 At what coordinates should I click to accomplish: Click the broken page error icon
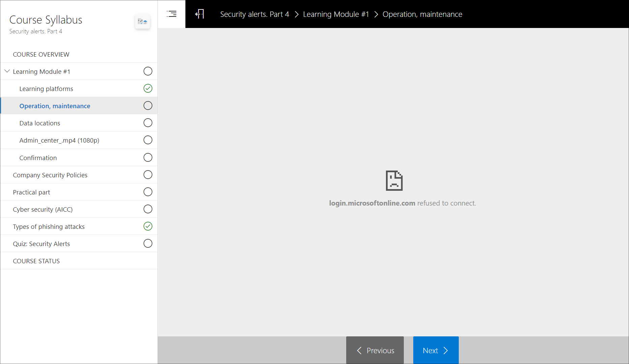394,181
